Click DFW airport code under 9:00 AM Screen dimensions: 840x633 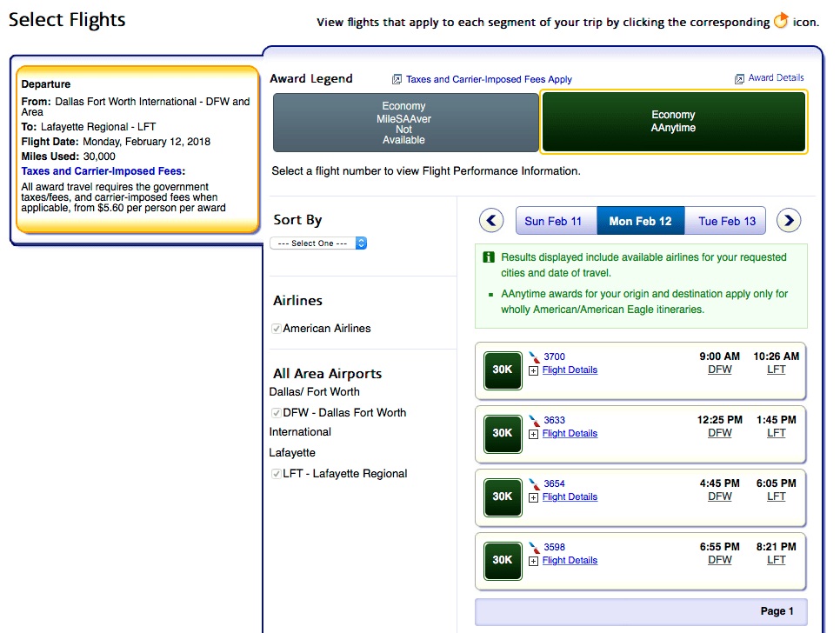tap(719, 370)
